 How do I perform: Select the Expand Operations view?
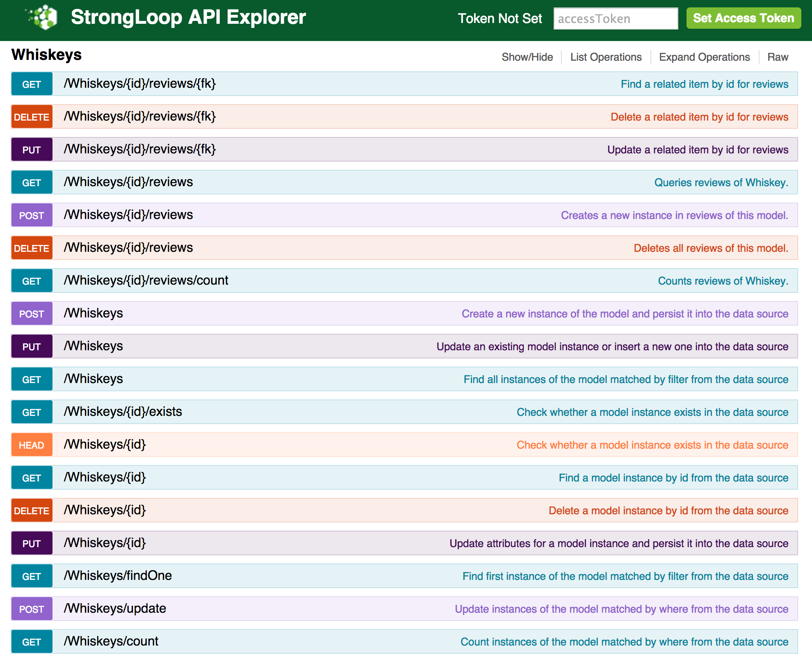[x=705, y=56]
